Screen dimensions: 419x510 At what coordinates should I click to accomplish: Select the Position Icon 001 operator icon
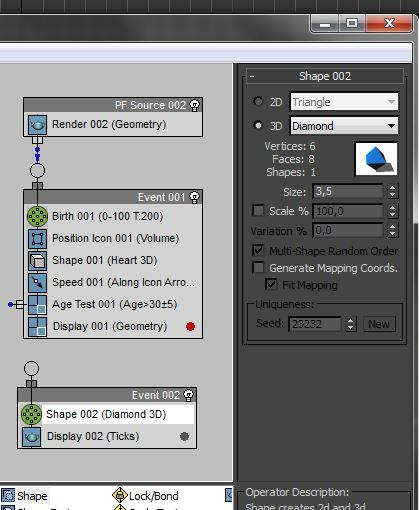[37, 238]
